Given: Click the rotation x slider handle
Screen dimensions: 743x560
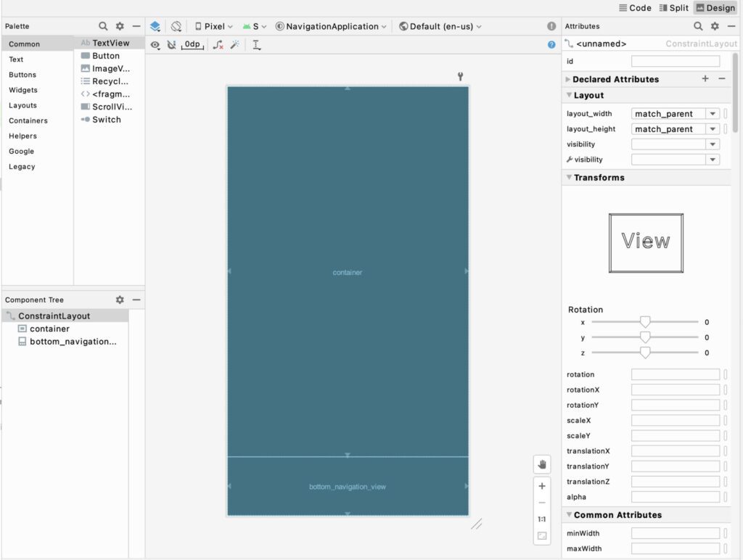Looking at the screenshot, I should pos(644,322).
